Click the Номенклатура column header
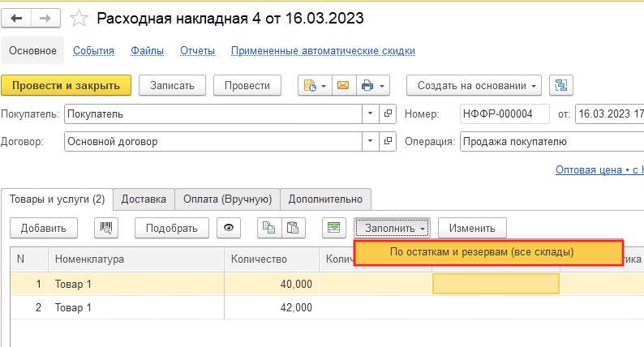This screenshot has width=644, height=347. pos(136,259)
